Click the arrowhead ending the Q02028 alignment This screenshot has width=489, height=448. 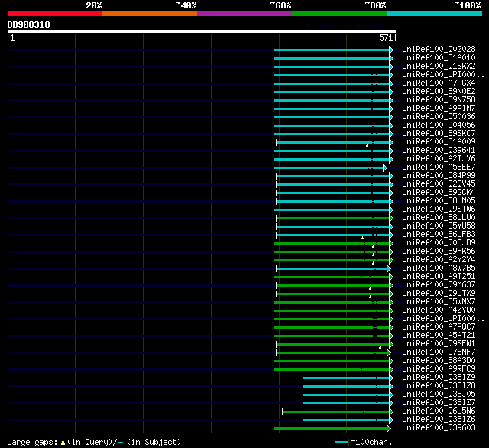(391, 50)
